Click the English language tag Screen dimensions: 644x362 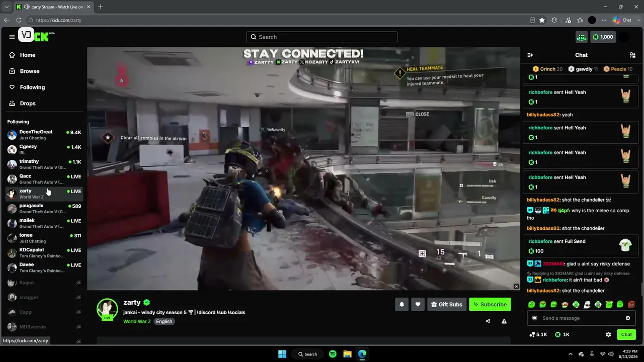pyautogui.click(x=164, y=322)
